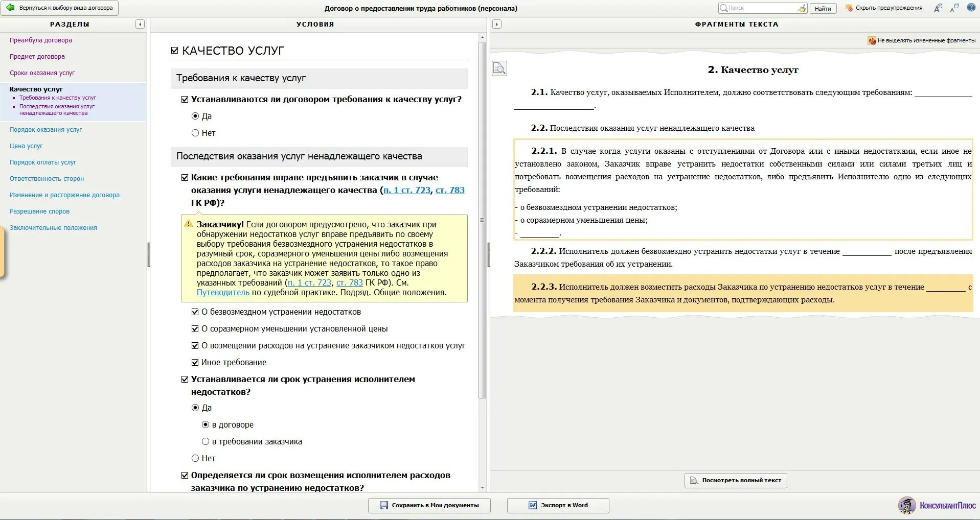Image resolution: width=980 pixels, height=520 pixels.
Task: Toggle checkbox for expense reimbursement deadline question
Action: [185, 475]
